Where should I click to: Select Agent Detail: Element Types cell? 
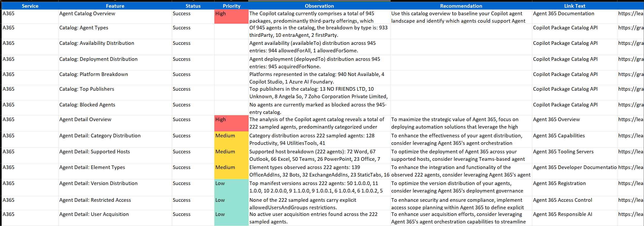115,171
